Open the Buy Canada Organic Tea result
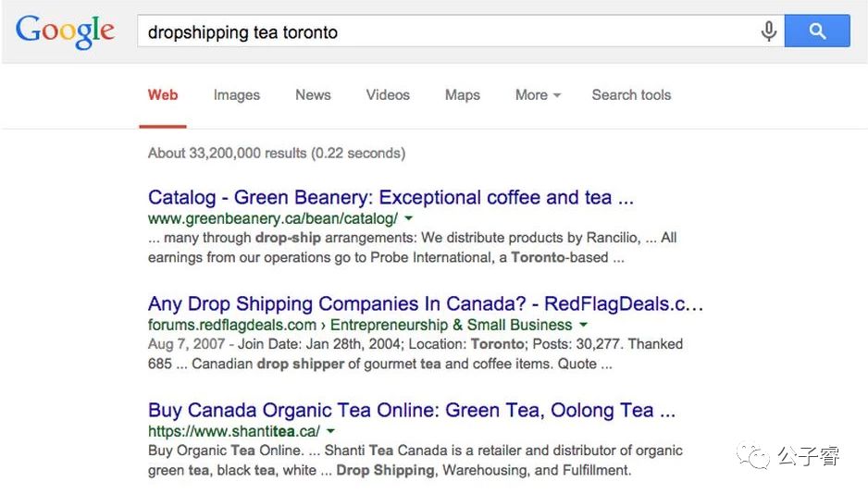Viewport: 868px width, 494px height. tap(412, 410)
